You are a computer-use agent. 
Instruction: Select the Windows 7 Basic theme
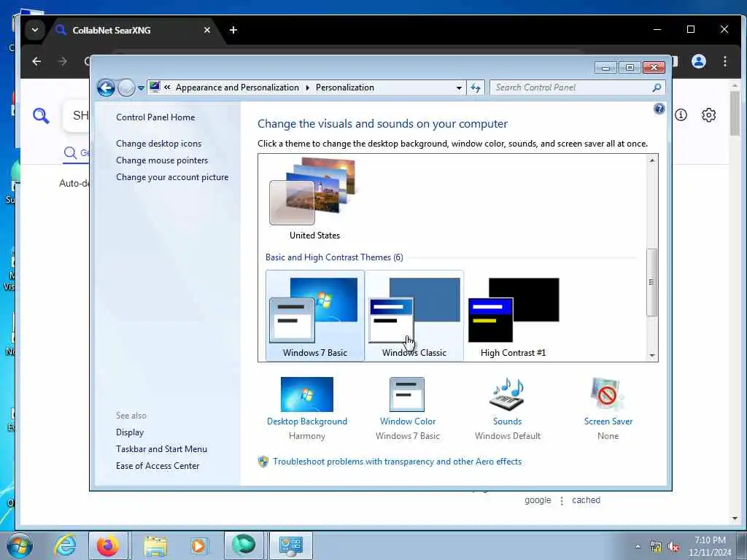315,316
